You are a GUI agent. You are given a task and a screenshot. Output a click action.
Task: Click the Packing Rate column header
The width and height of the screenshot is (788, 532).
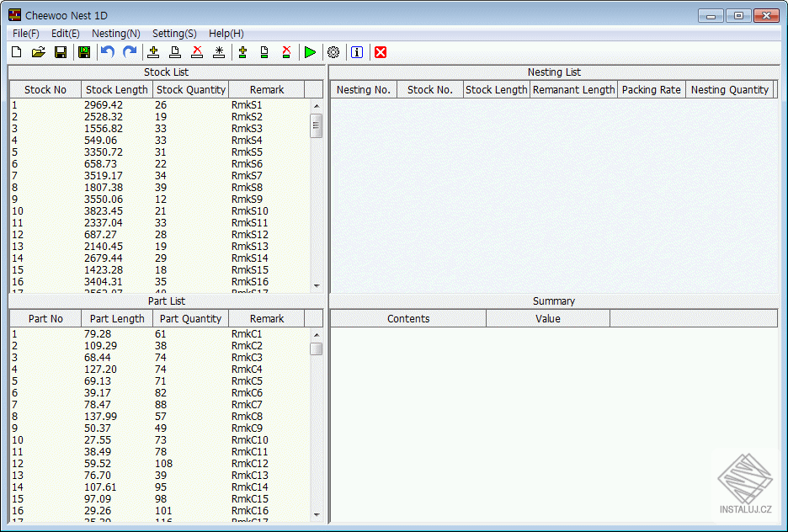[651, 90]
